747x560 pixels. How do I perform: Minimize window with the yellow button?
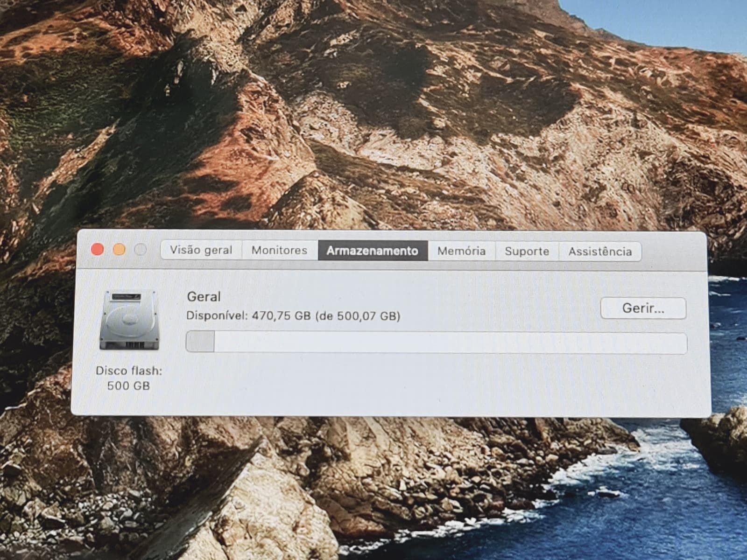coord(119,250)
